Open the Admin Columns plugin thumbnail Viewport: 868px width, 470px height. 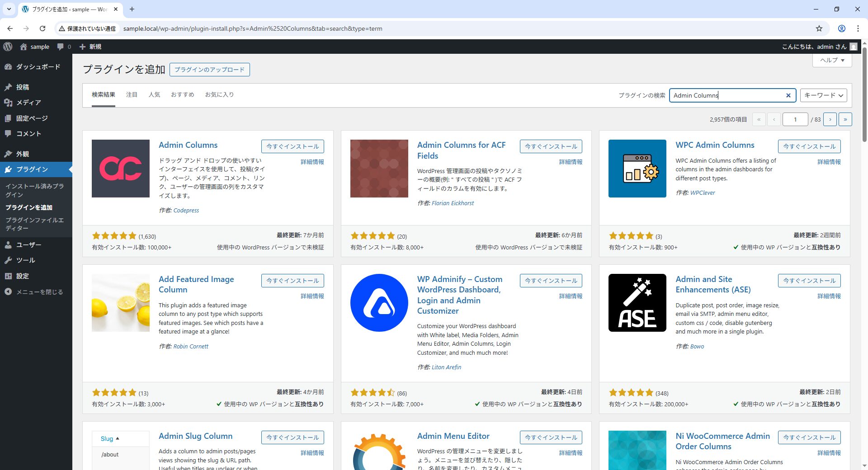pyautogui.click(x=121, y=169)
